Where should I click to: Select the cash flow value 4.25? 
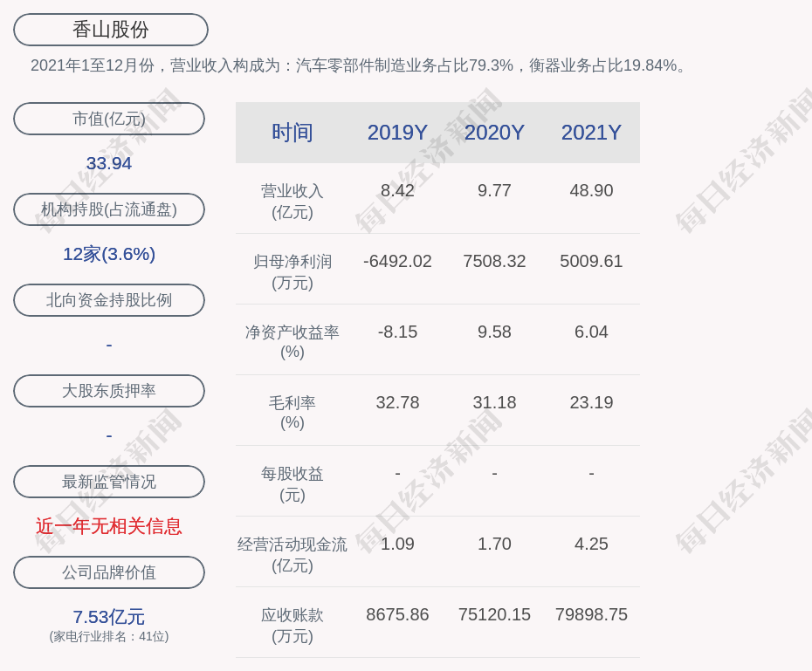591,544
